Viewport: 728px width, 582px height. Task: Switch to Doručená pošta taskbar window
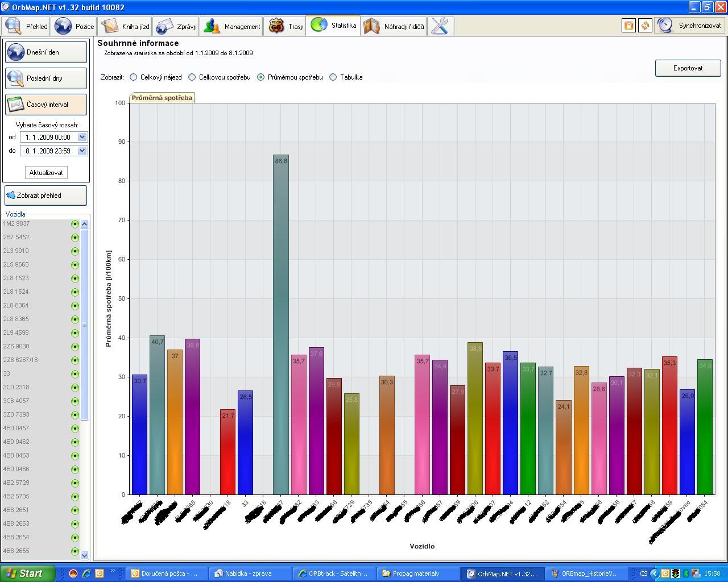165,573
